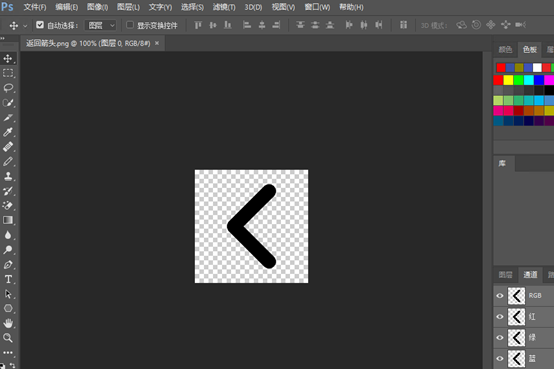
Task: Click the Align Bottom Edges icon
Action: tap(228, 25)
